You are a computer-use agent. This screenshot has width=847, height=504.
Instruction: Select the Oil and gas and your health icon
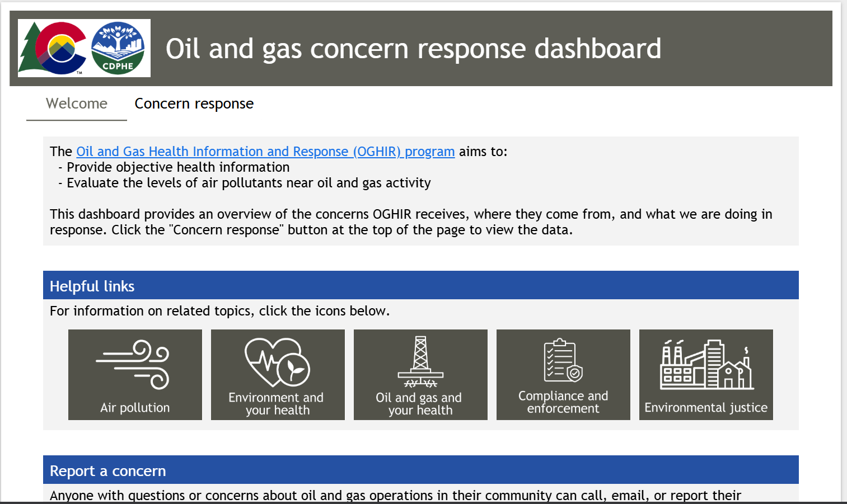[420, 375]
